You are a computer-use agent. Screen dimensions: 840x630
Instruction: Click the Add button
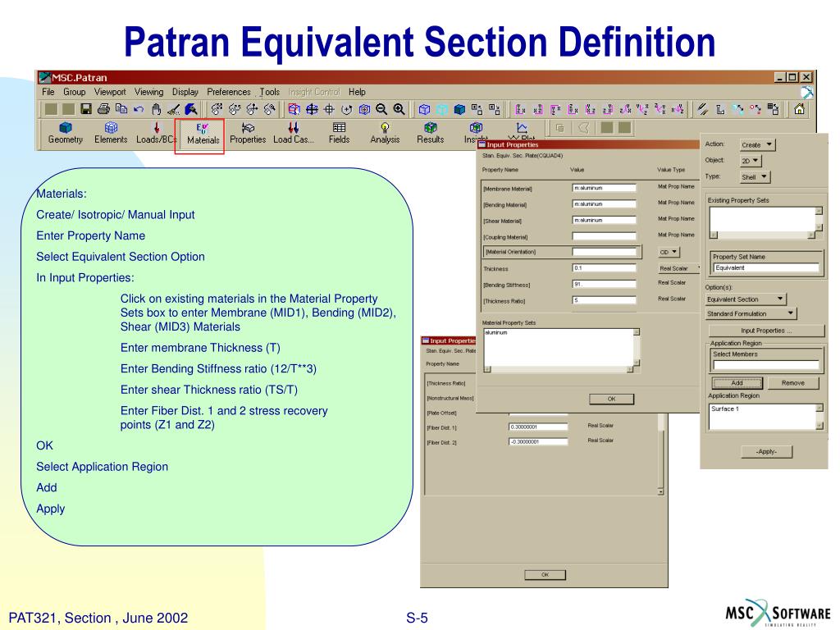tap(737, 383)
